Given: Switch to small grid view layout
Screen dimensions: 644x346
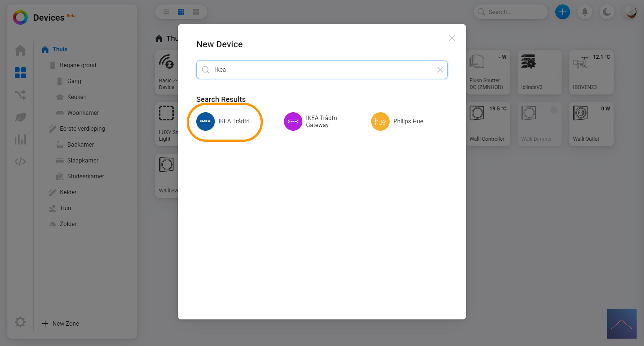Looking at the screenshot, I should point(181,12).
